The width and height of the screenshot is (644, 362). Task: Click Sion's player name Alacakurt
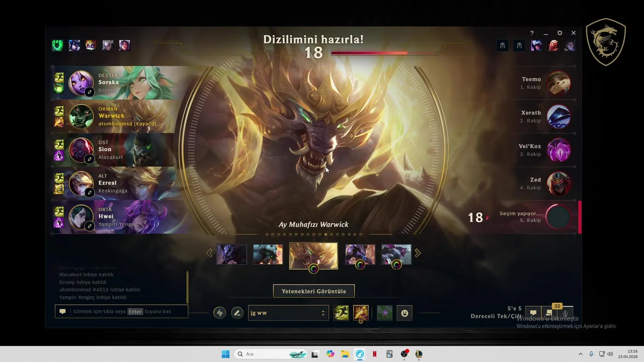111,157
